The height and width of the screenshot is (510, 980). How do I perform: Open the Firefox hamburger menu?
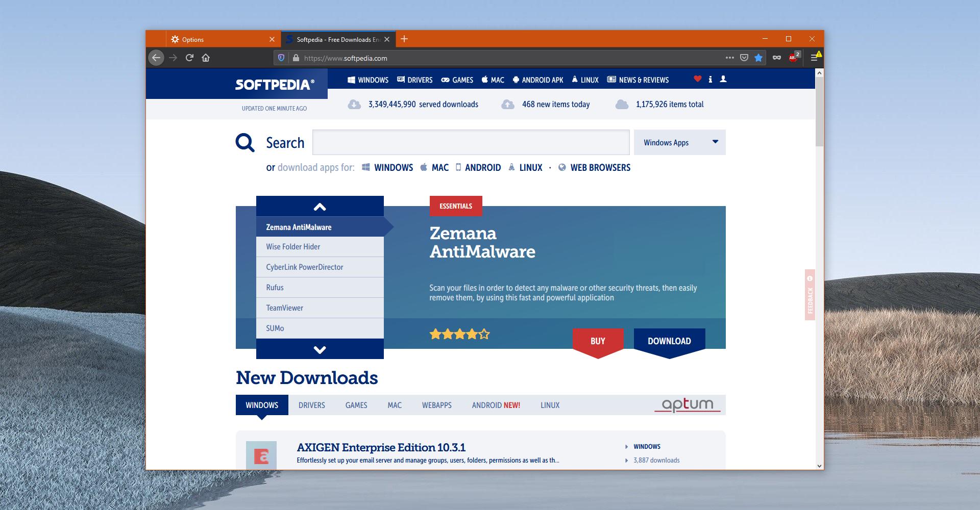[x=815, y=58]
